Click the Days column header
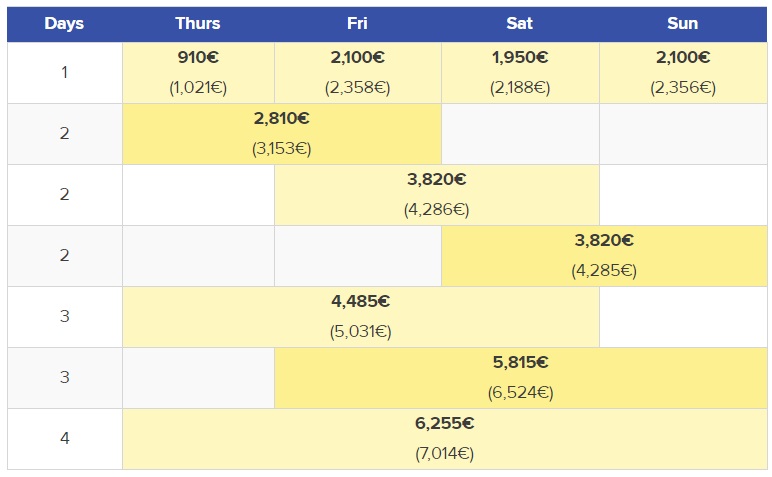The image size is (772, 477). [x=64, y=24]
